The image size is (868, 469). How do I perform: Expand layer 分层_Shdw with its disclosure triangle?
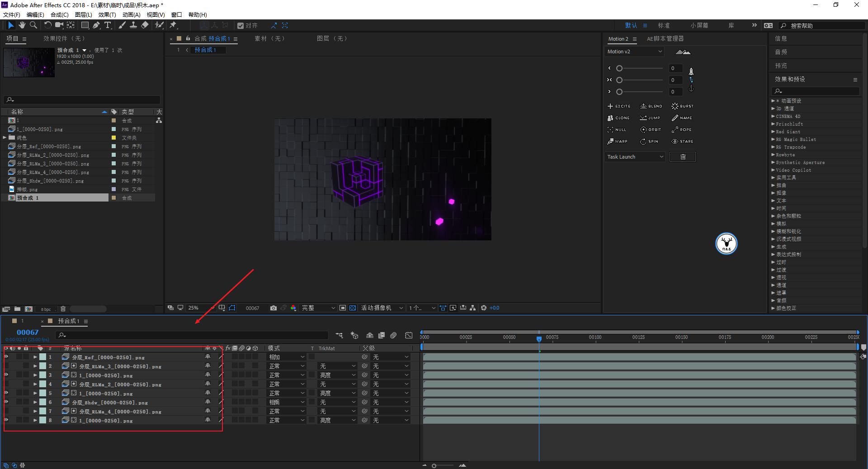pos(35,402)
